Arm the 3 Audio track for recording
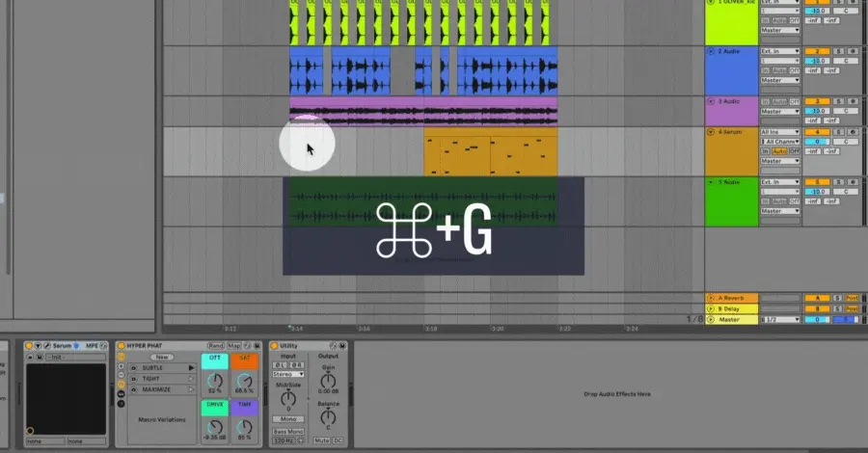The height and width of the screenshot is (453, 868). click(x=853, y=101)
